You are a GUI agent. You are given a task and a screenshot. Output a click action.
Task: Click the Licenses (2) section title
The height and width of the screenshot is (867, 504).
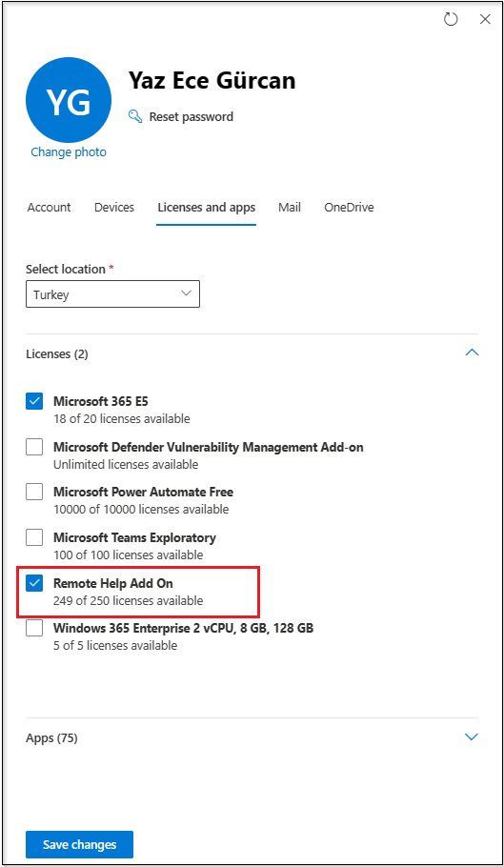click(x=57, y=353)
